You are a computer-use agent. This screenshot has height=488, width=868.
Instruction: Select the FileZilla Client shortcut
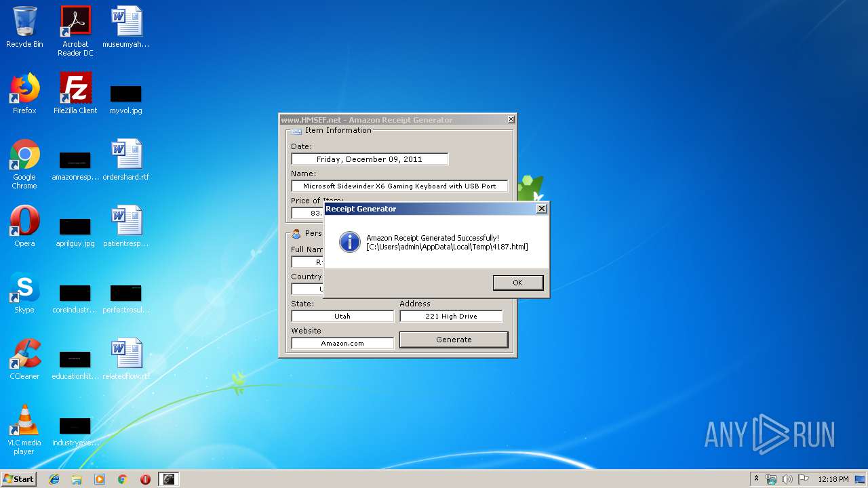75,94
